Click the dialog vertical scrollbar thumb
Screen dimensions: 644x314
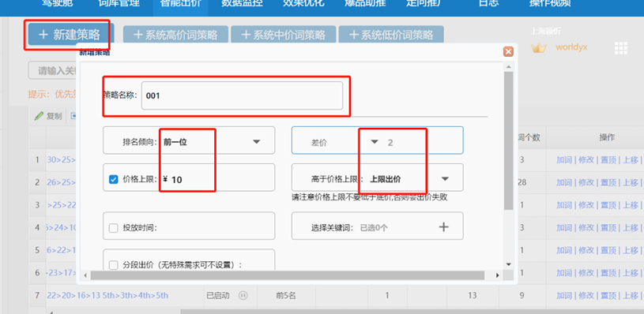tap(508, 140)
